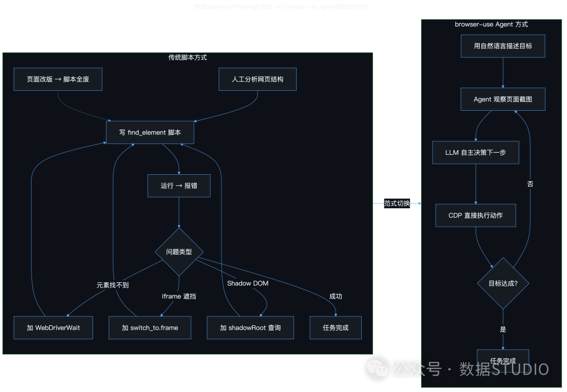
Task: Select the 否 loop-back edge label
Action: coord(530,184)
